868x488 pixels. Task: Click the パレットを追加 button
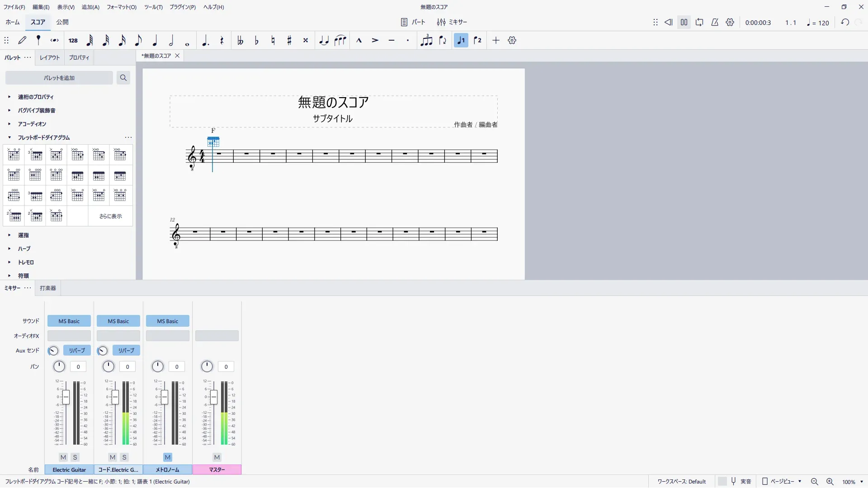(x=59, y=78)
